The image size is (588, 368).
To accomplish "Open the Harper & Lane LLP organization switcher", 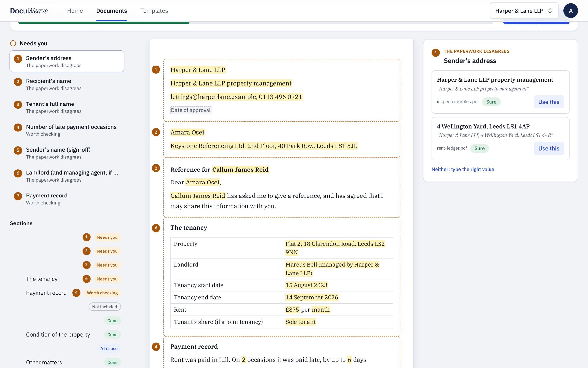I will 524,11.
